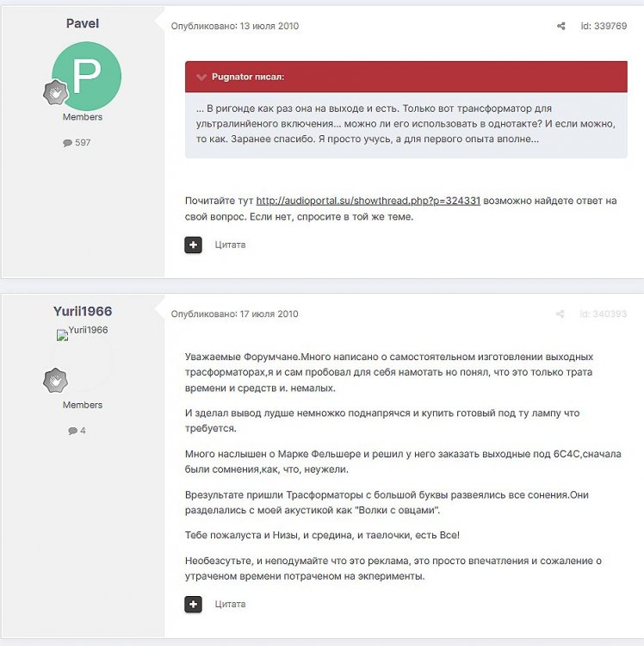Click post id: 339769
644x646 pixels.
pyautogui.click(x=604, y=26)
